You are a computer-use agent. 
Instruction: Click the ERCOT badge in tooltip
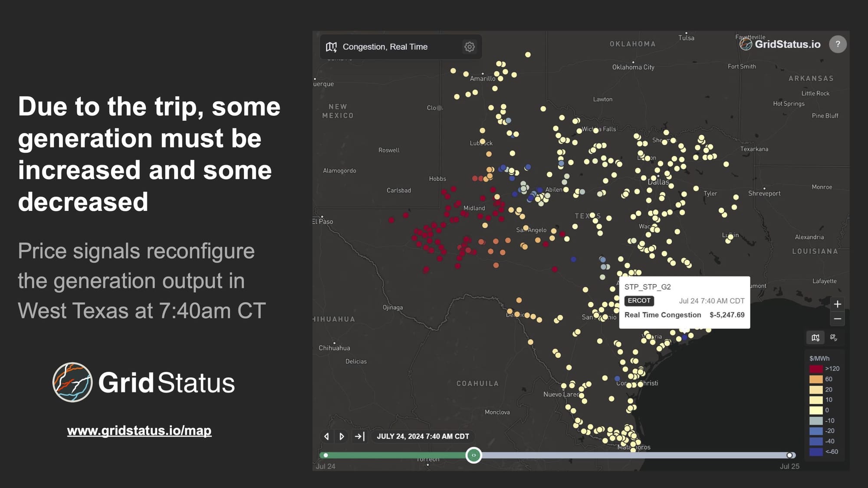(x=639, y=301)
